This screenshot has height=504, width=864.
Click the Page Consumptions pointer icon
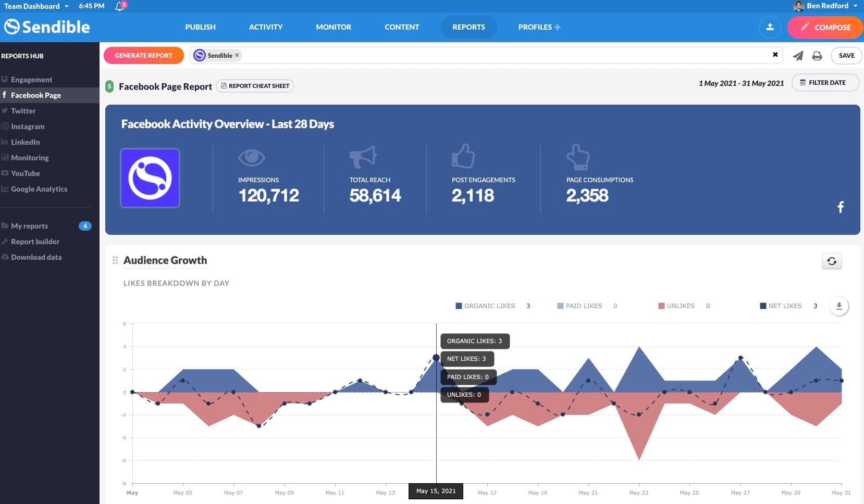click(x=577, y=157)
